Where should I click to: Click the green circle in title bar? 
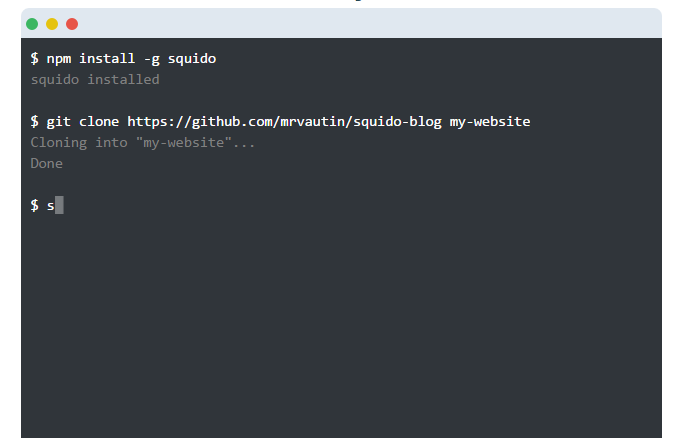(x=32, y=24)
